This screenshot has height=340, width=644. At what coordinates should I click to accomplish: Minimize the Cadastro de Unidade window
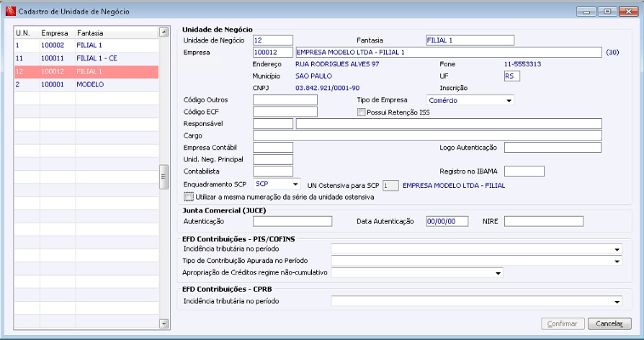tap(586, 12)
